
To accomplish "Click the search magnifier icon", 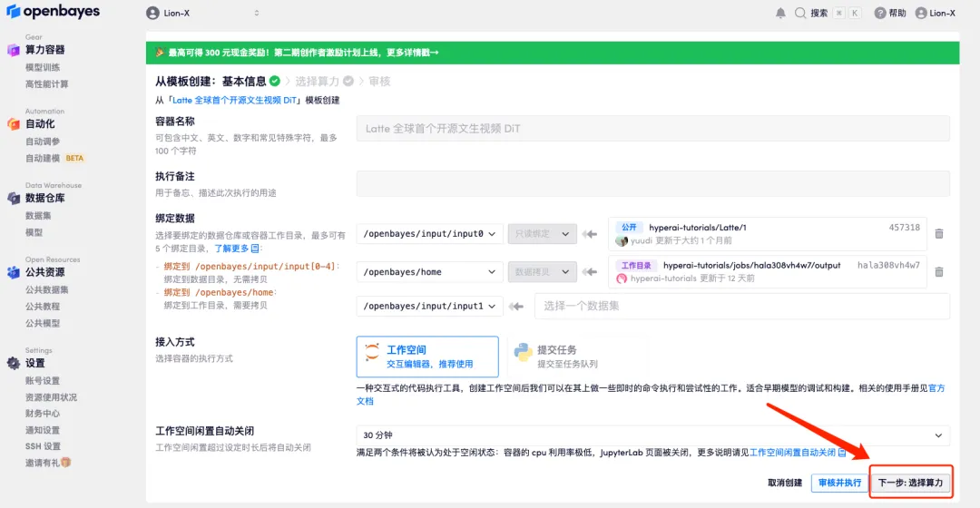I will click(800, 13).
